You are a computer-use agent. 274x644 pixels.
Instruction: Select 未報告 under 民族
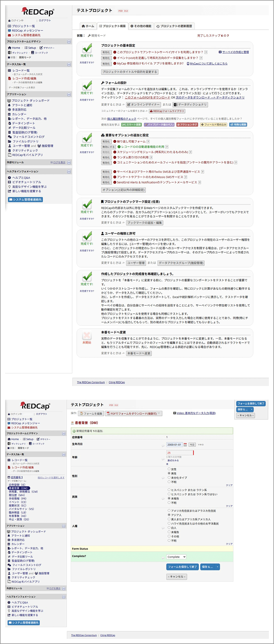(169, 498)
